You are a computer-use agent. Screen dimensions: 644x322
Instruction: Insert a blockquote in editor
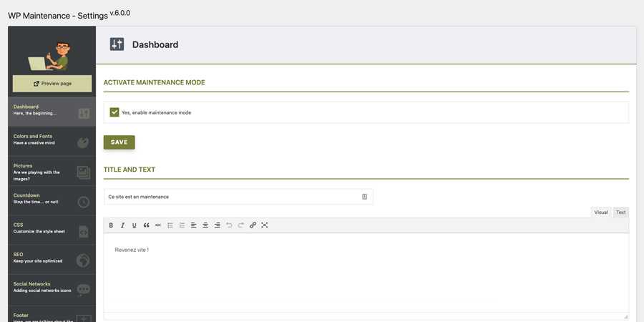coord(146,225)
